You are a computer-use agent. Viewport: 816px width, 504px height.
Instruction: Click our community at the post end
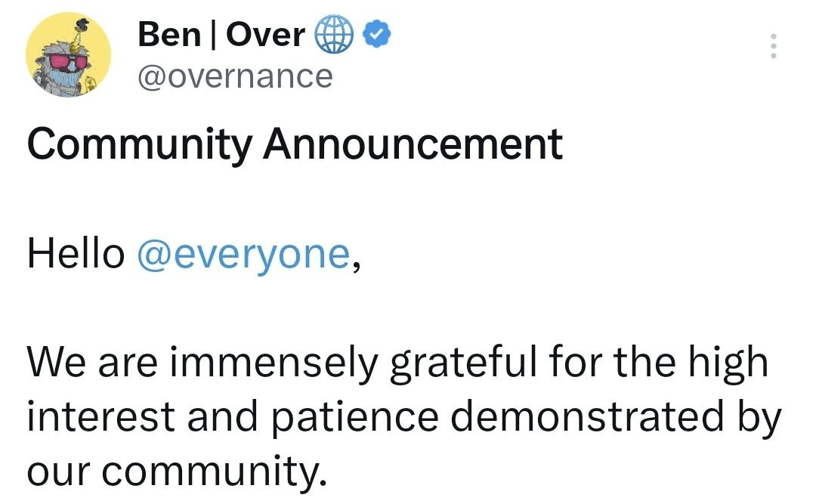[177, 472]
